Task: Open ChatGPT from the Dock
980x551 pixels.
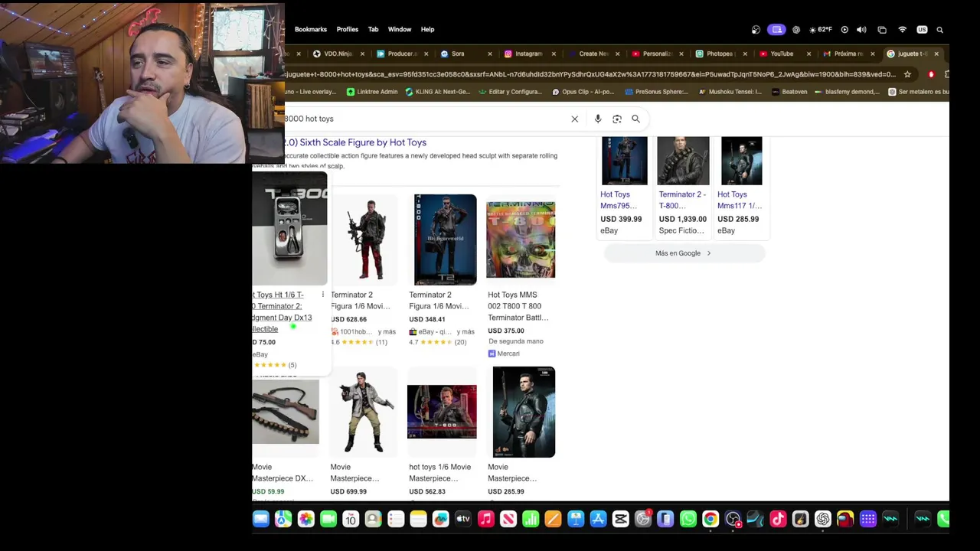Action: point(823,520)
